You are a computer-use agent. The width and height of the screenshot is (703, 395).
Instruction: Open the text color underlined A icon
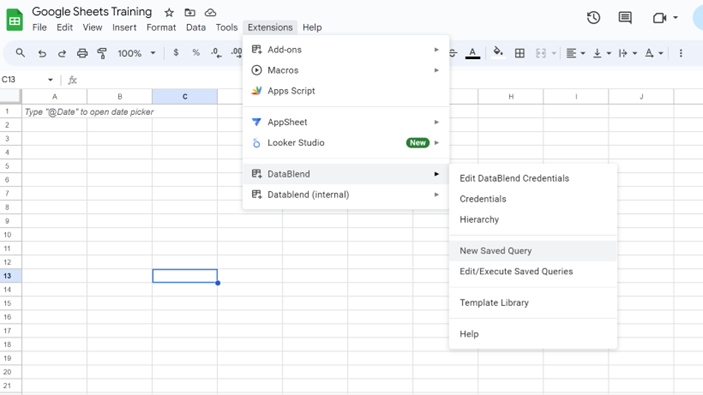pyautogui.click(x=473, y=53)
